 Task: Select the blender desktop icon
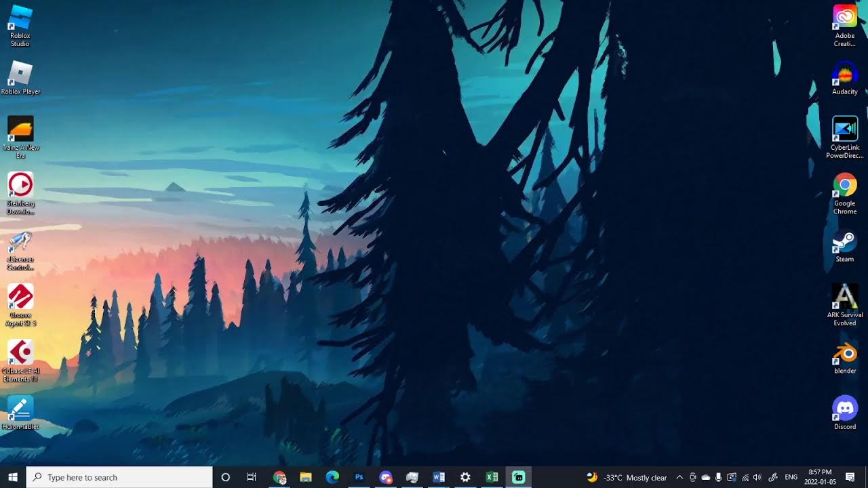pyautogui.click(x=845, y=357)
